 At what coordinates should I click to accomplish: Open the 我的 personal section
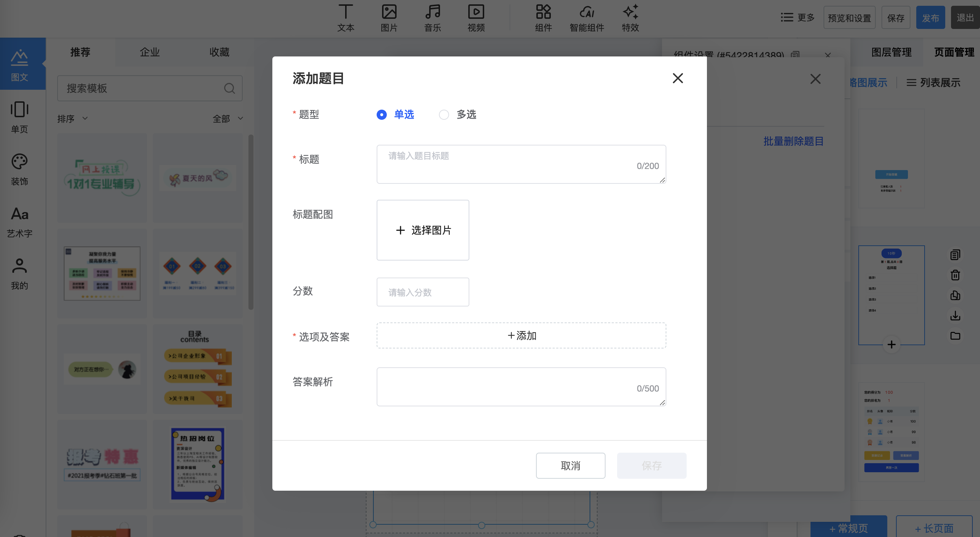coord(20,274)
